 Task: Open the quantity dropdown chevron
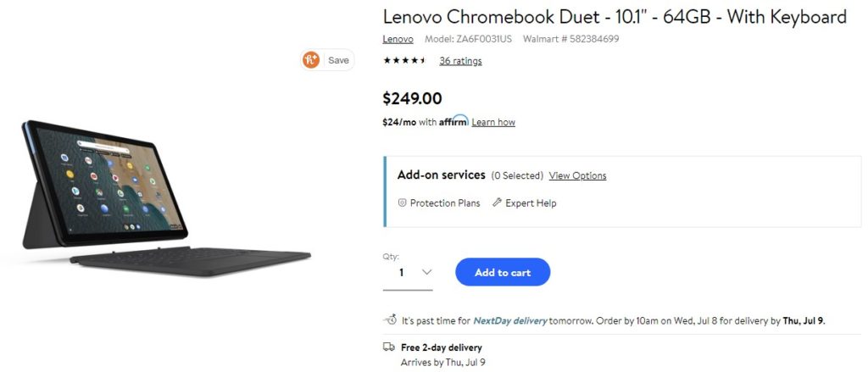426,272
